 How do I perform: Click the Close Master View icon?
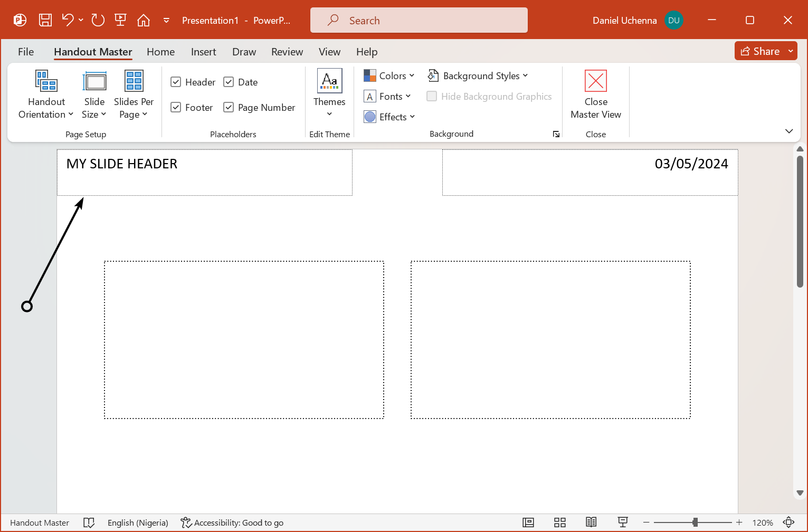[x=595, y=81]
